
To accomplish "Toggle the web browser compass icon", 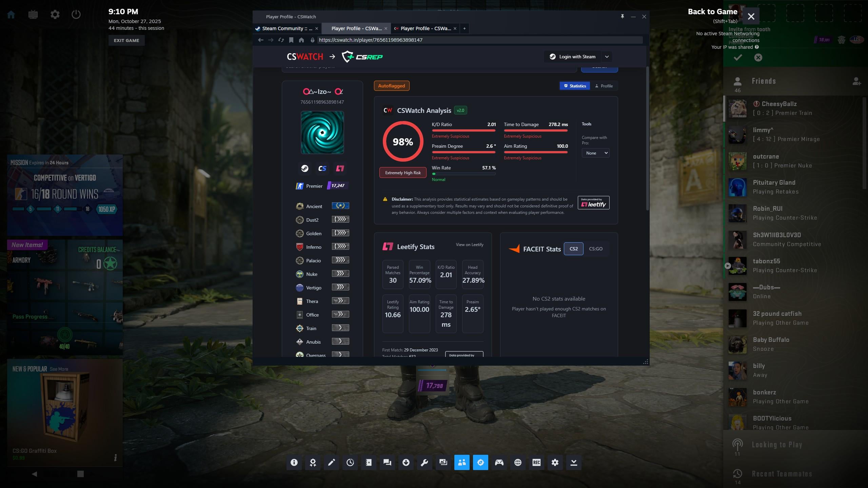I will (480, 463).
